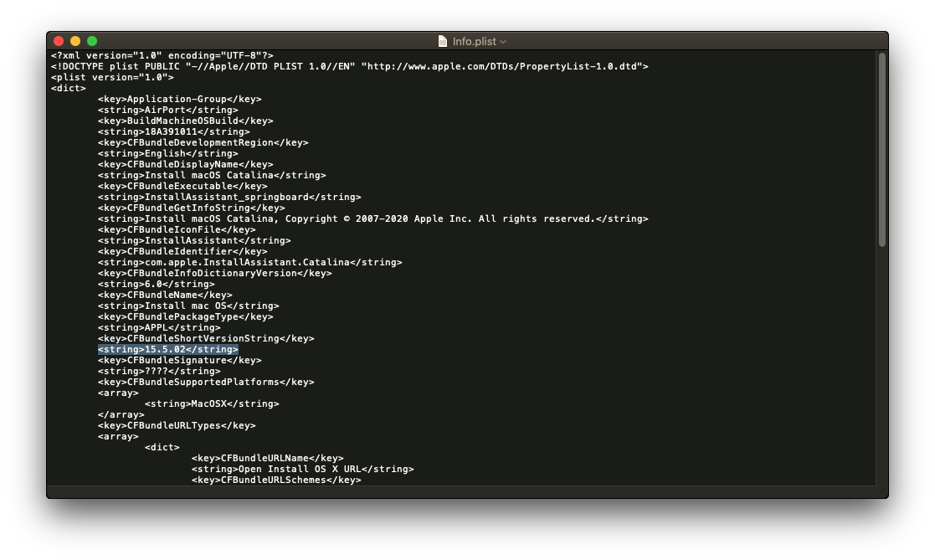Click the AirPort string line
The height and width of the screenshot is (560, 935).
coord(168,110)
